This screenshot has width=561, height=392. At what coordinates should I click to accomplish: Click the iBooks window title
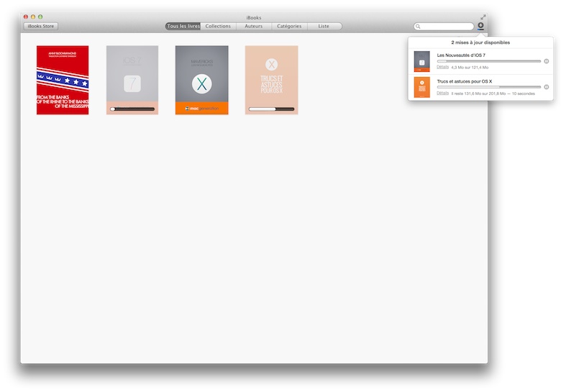[x=254, y=17]
